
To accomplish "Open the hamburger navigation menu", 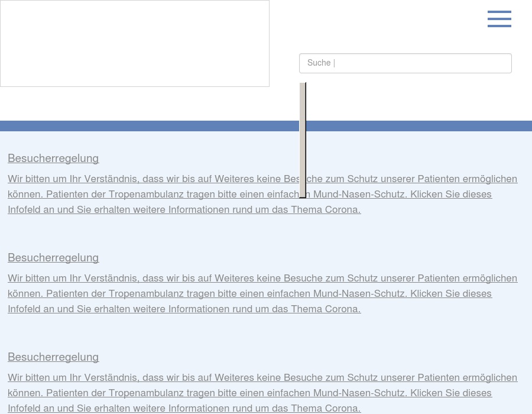I will [x=499, y=19].
